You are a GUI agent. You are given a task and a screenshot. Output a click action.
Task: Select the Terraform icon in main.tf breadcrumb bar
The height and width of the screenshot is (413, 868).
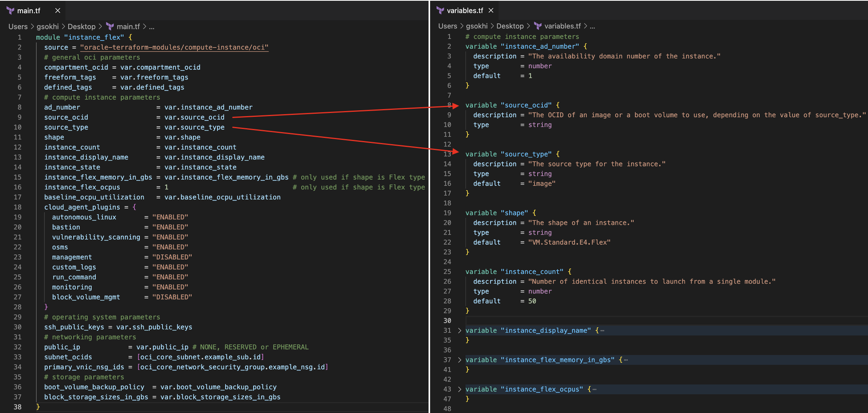pos(110,26)
